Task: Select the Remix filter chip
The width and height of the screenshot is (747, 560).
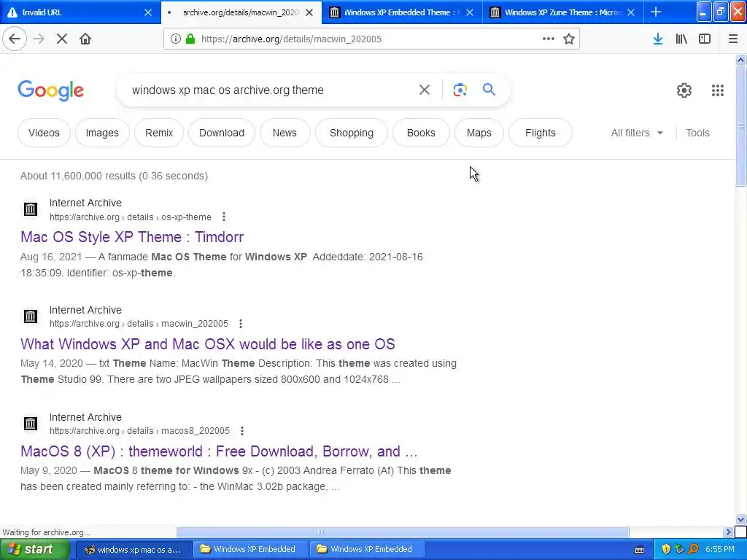Action: click(159, 133)
